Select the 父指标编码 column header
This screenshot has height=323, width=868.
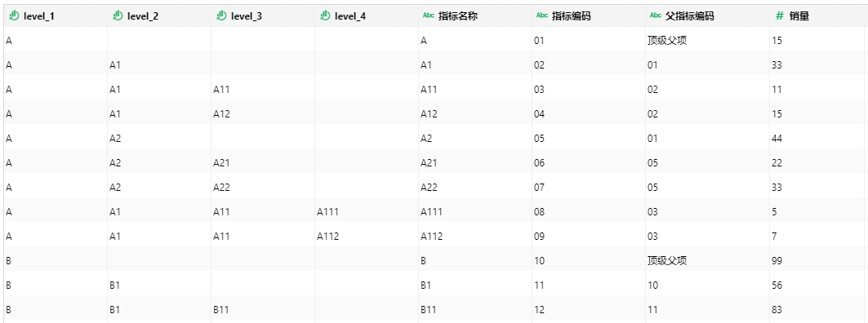707,16
